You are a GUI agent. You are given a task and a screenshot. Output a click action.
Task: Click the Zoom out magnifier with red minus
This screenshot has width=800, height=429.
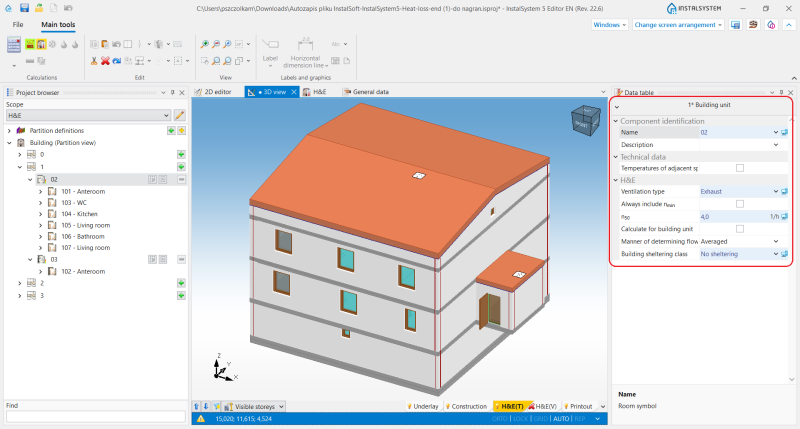pyautogui.click(x=216, y=44)
